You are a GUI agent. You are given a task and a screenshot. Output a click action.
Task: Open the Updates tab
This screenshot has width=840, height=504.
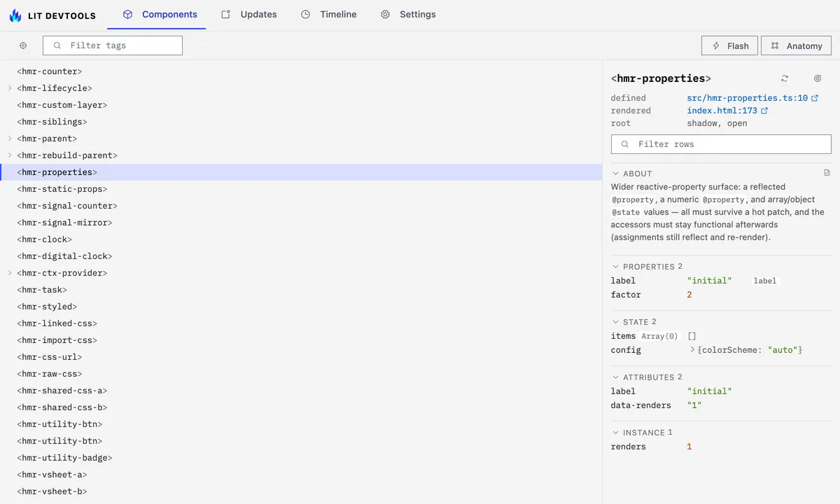249,15
